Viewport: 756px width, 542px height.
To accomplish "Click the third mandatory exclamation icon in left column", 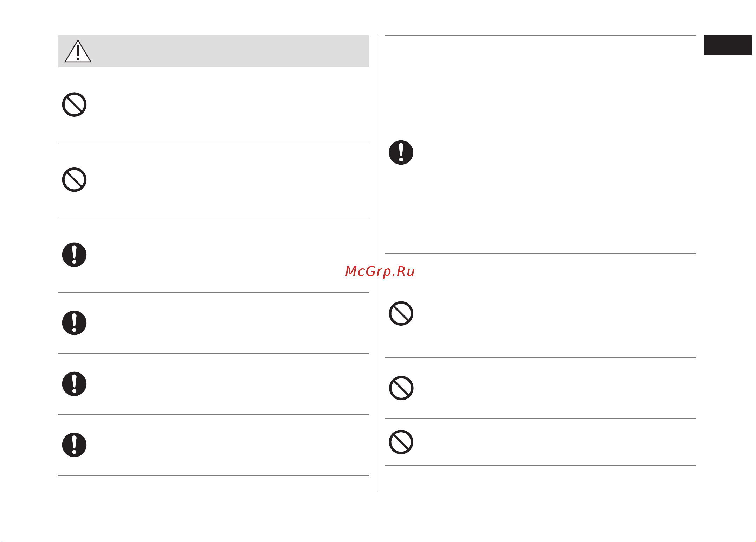I will [75, 384].
